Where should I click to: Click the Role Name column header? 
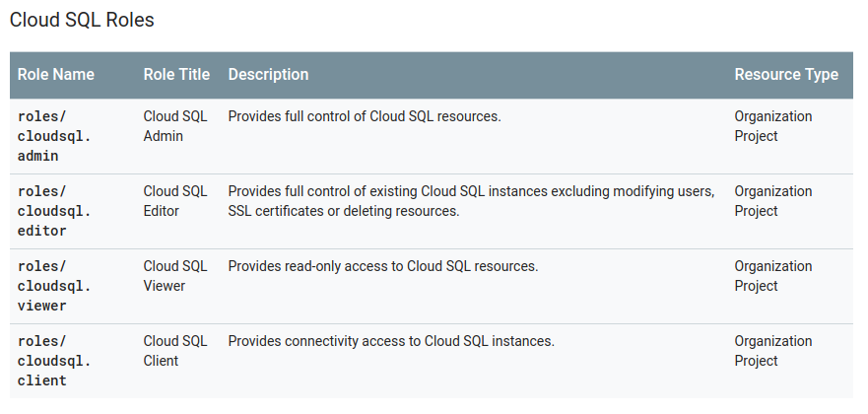point(56,75)
